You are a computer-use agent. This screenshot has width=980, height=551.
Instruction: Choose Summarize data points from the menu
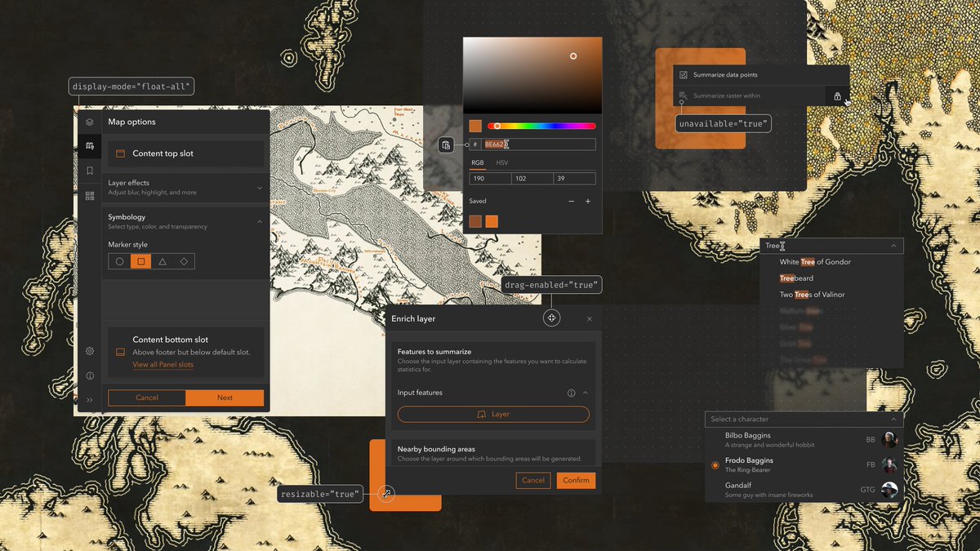[727, 74]
